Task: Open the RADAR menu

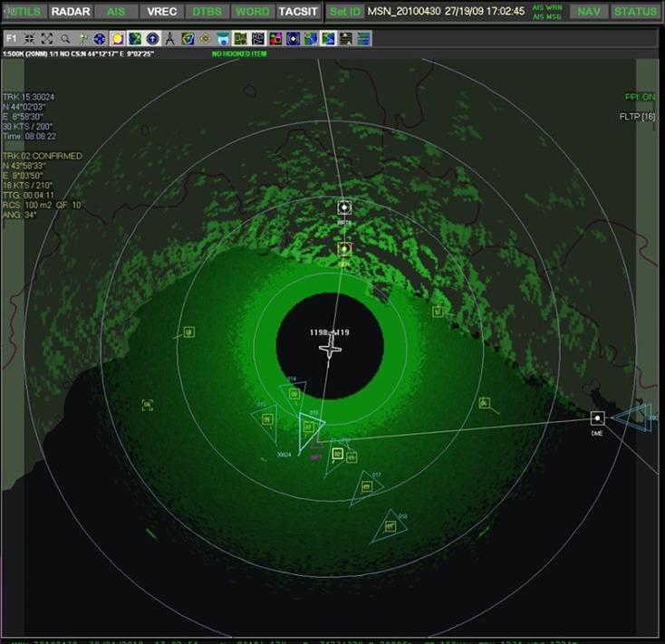Action: pos(70,12)
